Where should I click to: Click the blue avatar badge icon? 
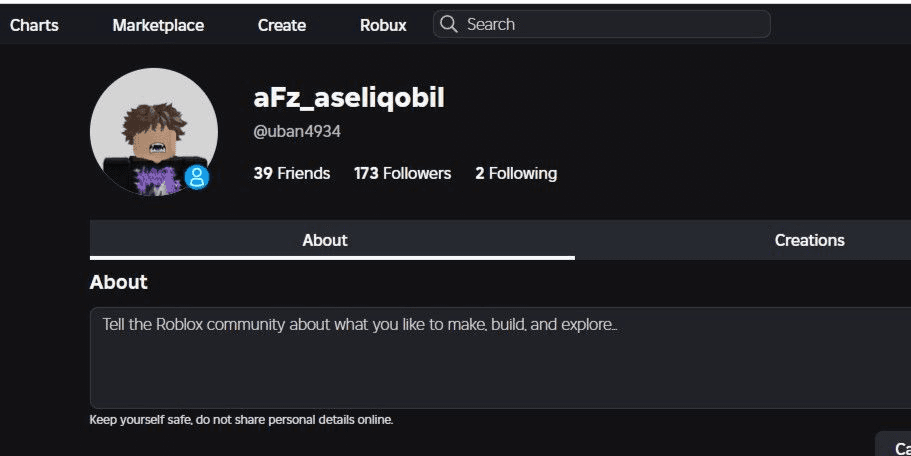[197, 177]
